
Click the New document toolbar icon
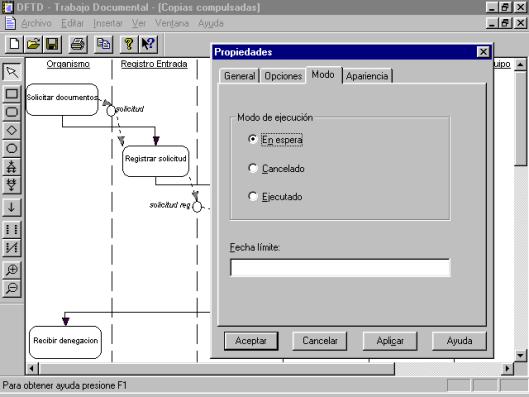point(14,44)
